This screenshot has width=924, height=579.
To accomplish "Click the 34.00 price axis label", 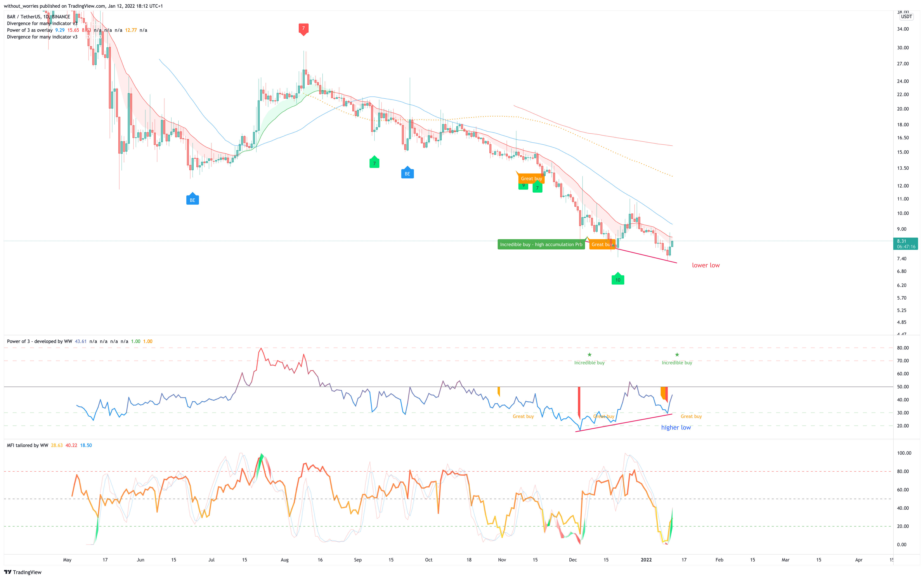I will 903,29.
